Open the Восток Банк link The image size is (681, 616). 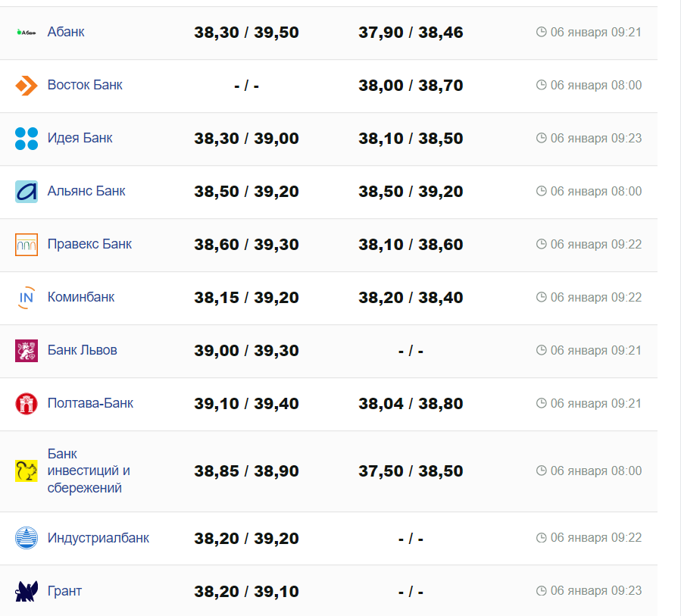click(85, 85)
